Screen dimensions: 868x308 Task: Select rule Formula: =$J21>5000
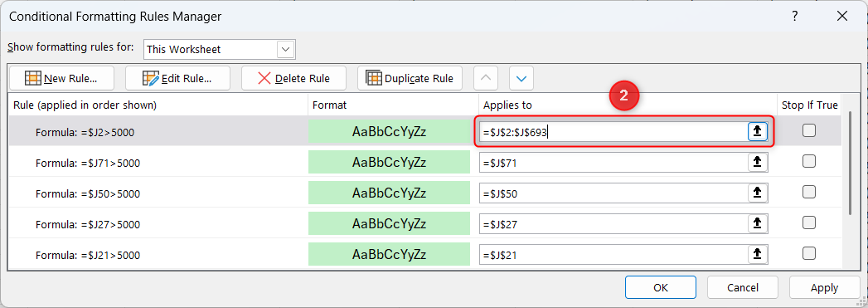(x=88, y=256)
